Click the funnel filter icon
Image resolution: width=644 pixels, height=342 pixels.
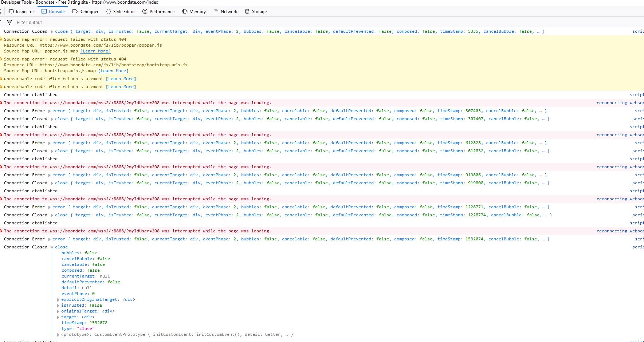pos(9,22)
